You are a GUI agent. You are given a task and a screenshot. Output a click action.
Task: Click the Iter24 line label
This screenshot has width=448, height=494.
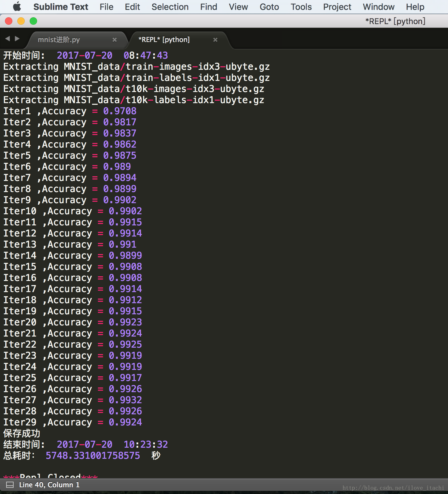tap(20, 367)
